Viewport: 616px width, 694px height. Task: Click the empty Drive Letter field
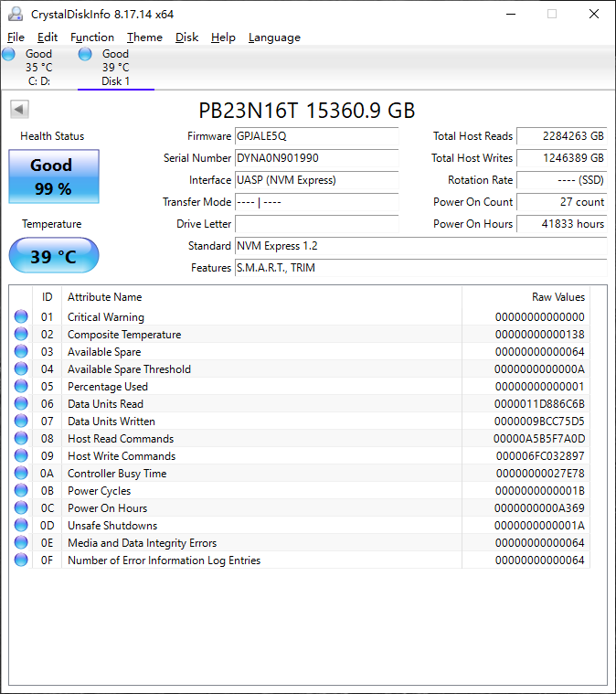coord(316,223)
